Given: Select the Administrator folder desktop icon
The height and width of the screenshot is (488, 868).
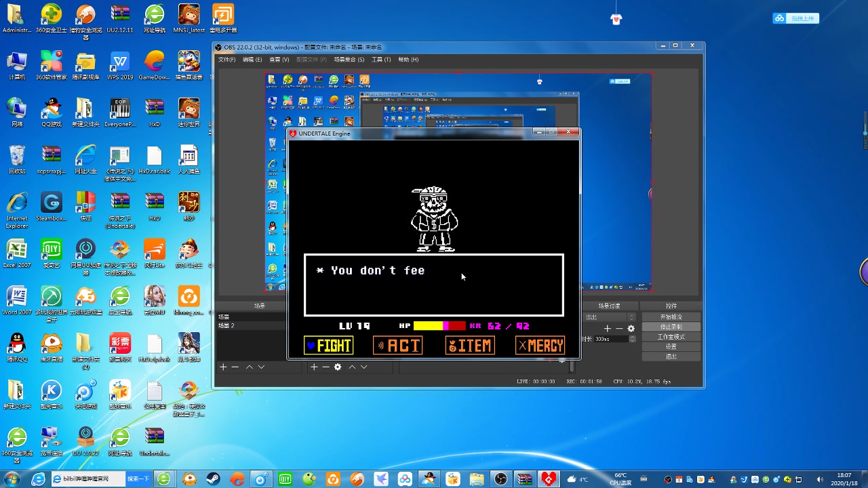Looking at the screenshot, I should click(x=17, y=19).
